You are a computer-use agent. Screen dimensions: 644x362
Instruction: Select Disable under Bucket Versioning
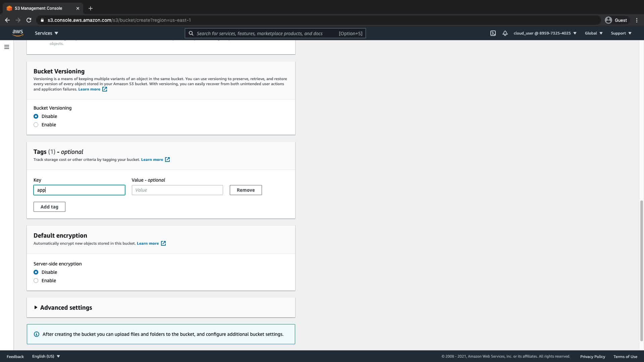click(36, 116)
